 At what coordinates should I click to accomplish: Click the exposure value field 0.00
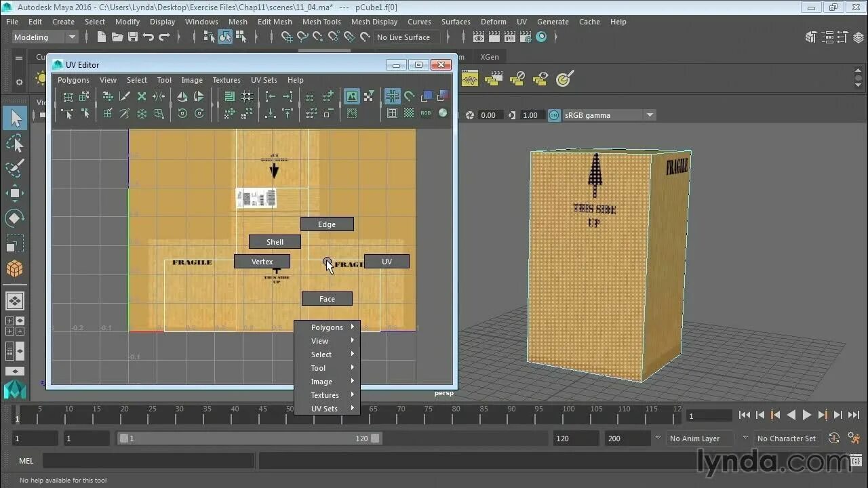(x=490, y=115)
